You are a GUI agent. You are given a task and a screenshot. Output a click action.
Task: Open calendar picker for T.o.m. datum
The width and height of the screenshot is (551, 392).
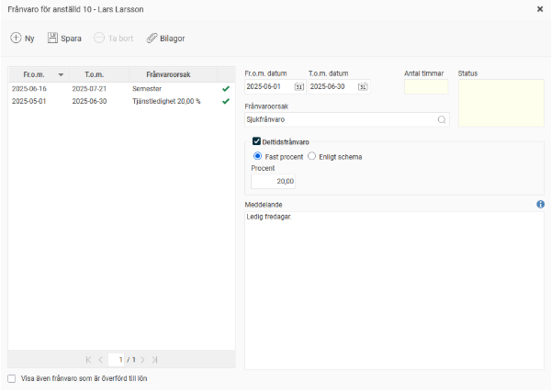[362, 87]
